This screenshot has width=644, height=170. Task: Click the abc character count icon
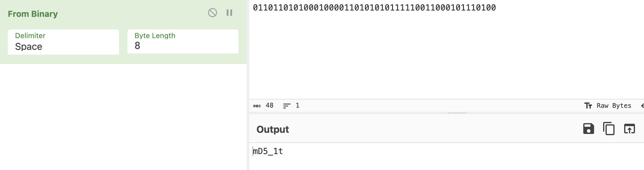pos(257,106)
